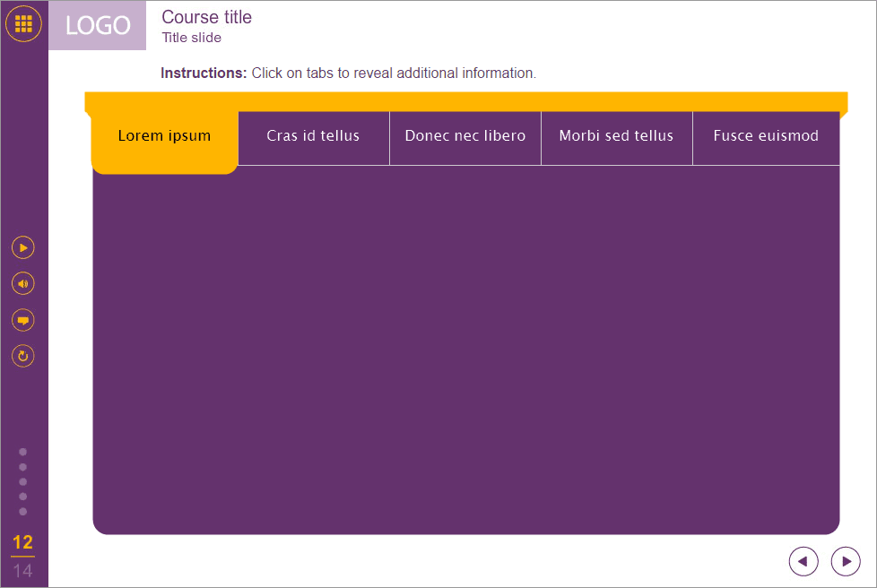Click the course menu in the purple sidebar
877x588 pixels.
coord(23,23)
